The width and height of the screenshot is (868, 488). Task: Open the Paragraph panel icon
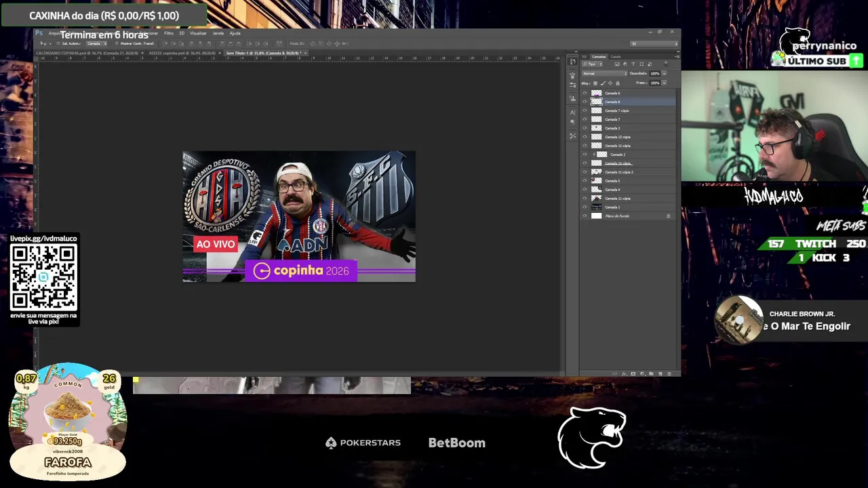572,122
